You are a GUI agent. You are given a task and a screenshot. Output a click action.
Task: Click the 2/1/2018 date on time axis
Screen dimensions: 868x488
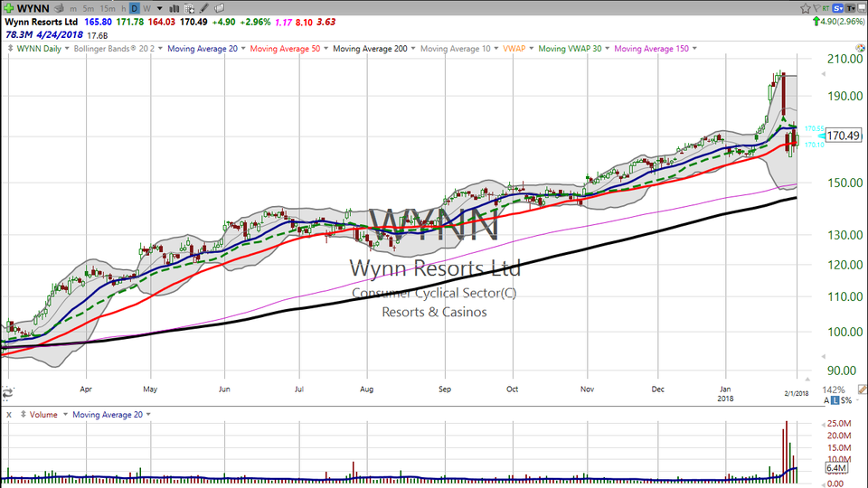(x=797, y=393)
